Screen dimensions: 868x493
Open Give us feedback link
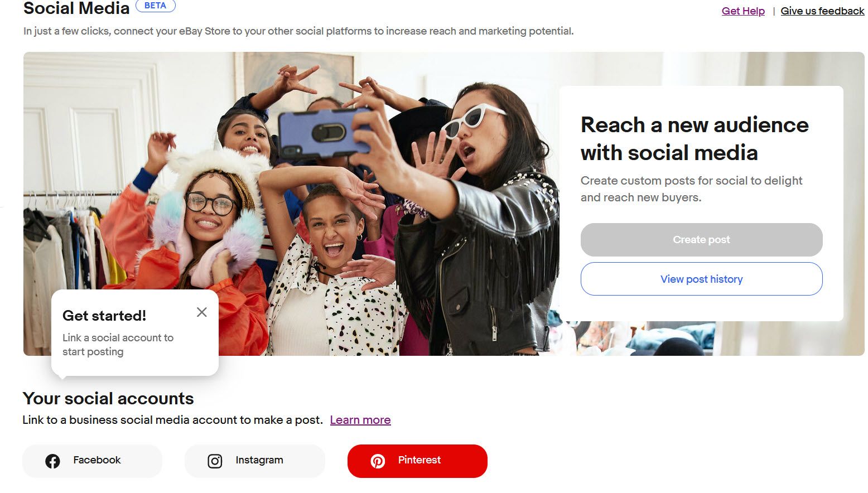(822, 11)
